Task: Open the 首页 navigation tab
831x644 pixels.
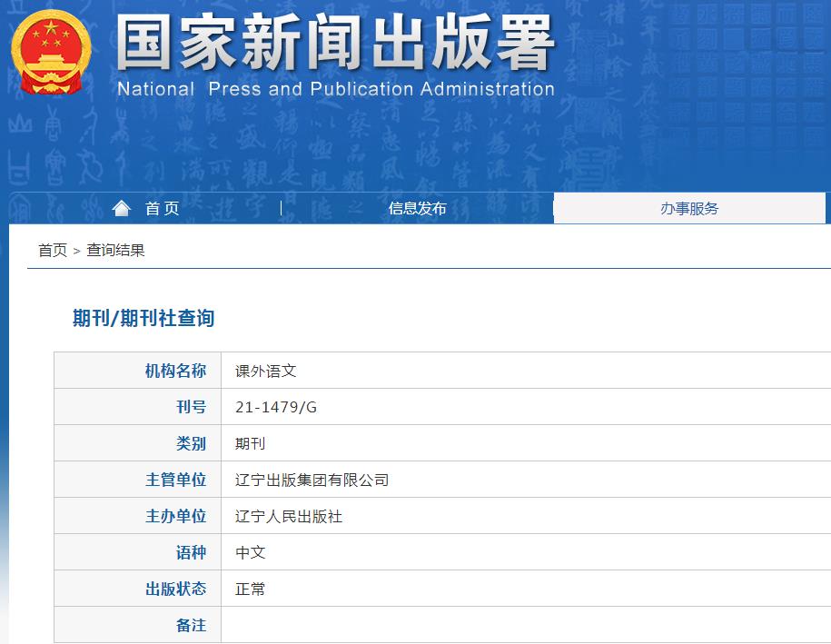Action: coord(161,207)
